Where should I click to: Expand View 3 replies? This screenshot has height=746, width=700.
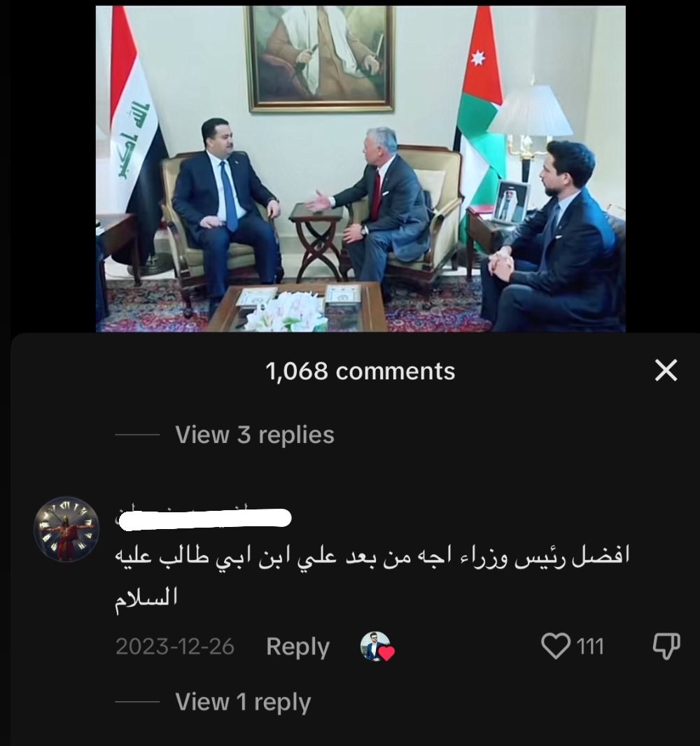point(255,435)
